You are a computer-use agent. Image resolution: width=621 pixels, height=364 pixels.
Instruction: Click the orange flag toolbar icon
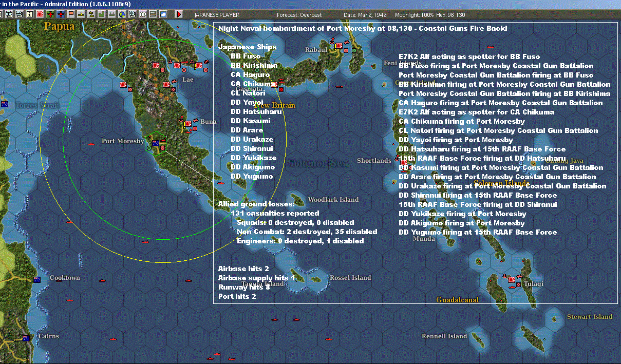pos(71,14)
